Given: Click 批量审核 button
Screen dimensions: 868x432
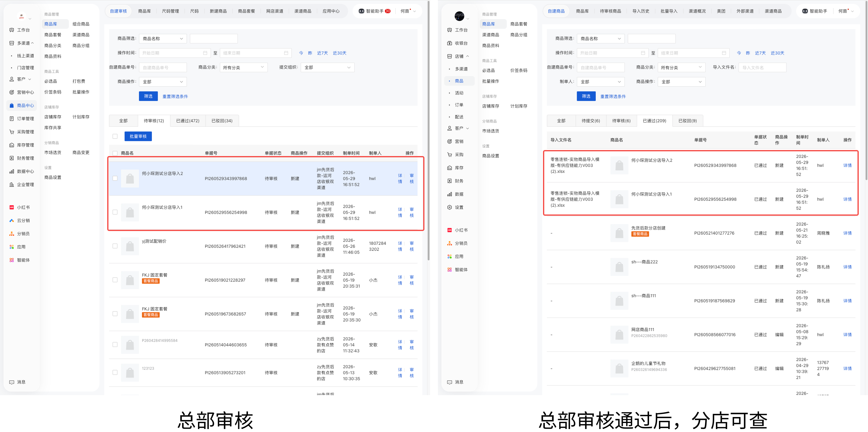Looking at the screenshot, I should [138, 137].
